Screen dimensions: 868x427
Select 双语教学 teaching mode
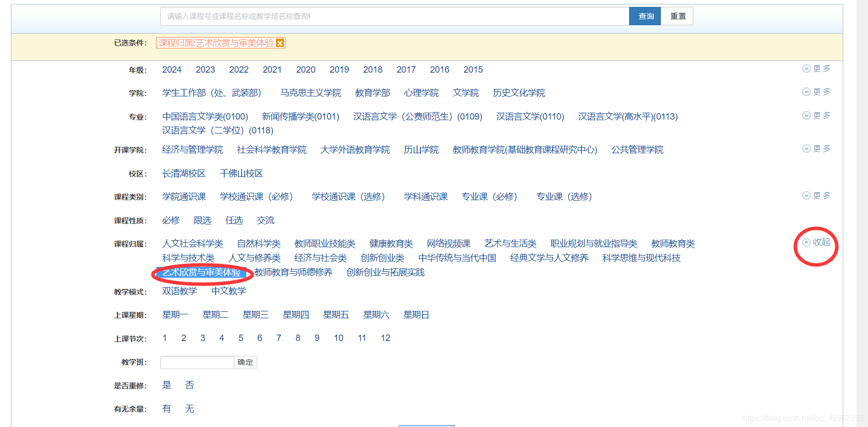click(x=180, y=291)
